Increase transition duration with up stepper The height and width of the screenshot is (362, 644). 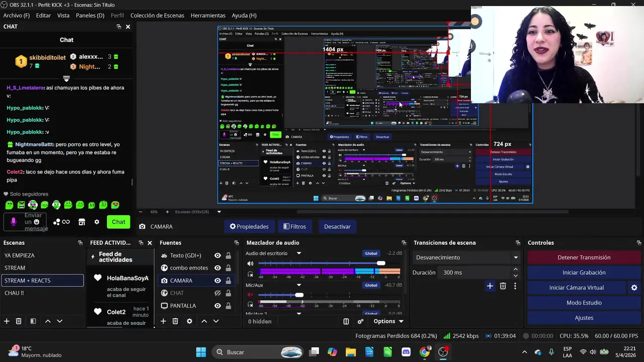(x=515, y=269)
